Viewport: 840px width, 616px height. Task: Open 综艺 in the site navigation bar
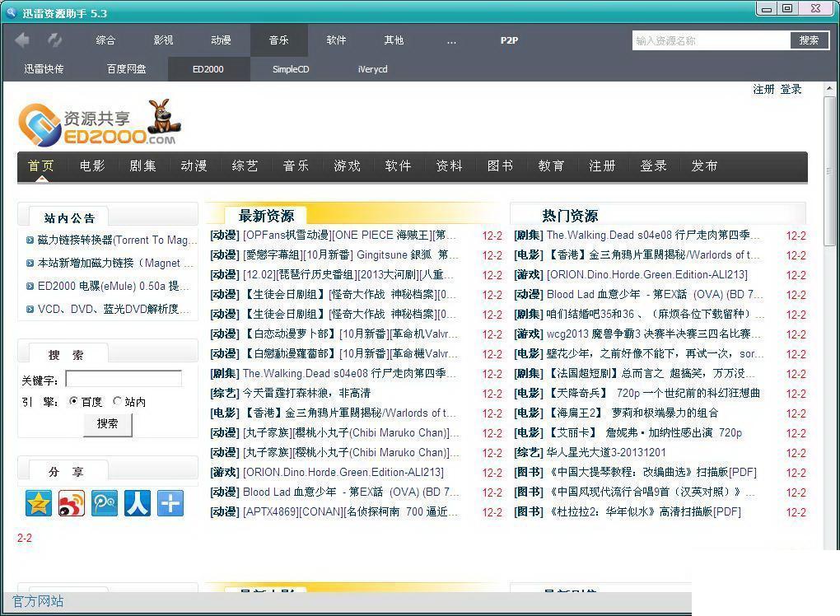click(x=245, y=166)
